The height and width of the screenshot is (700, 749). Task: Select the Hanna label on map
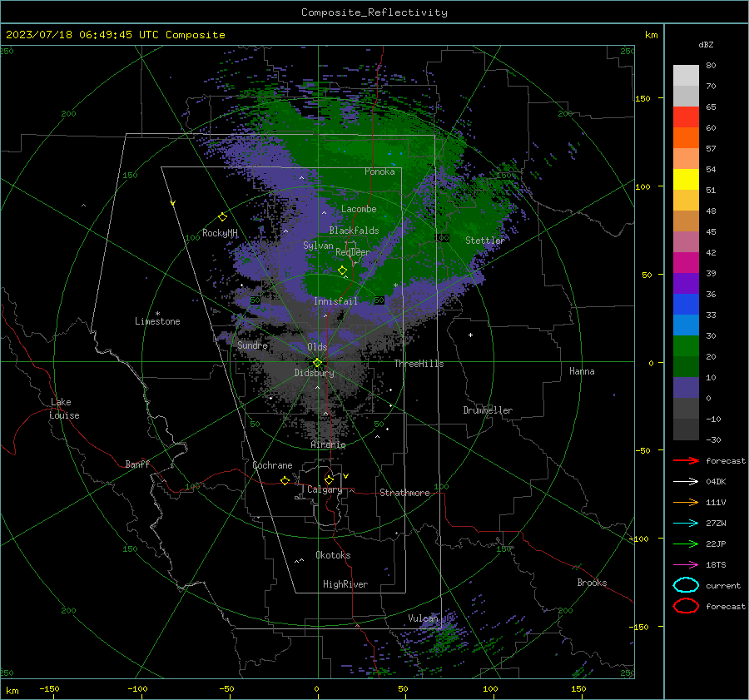tap(582, 371)
